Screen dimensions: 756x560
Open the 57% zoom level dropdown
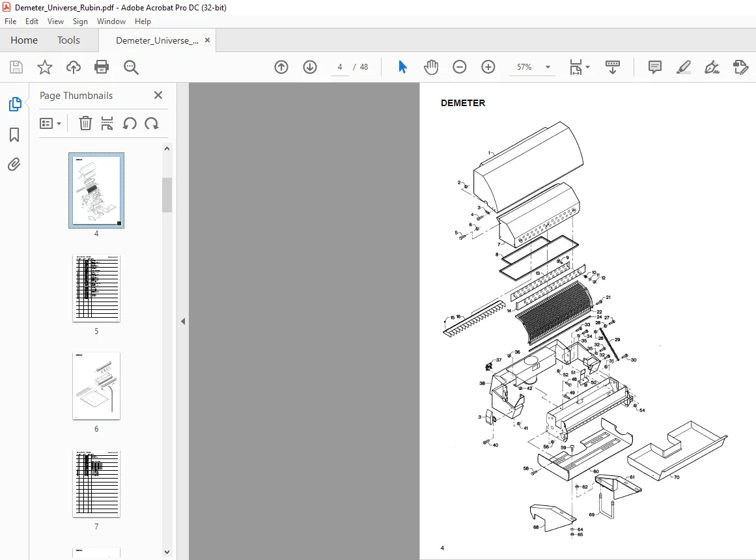pos(548,67)
